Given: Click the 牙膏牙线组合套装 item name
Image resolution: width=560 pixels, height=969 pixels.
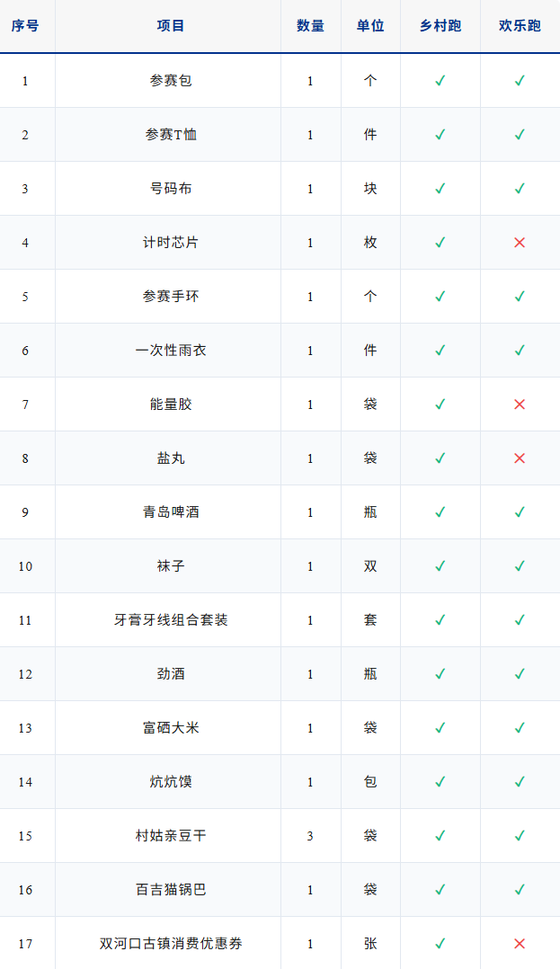Looking at the screenshot, I should [171, 620].
